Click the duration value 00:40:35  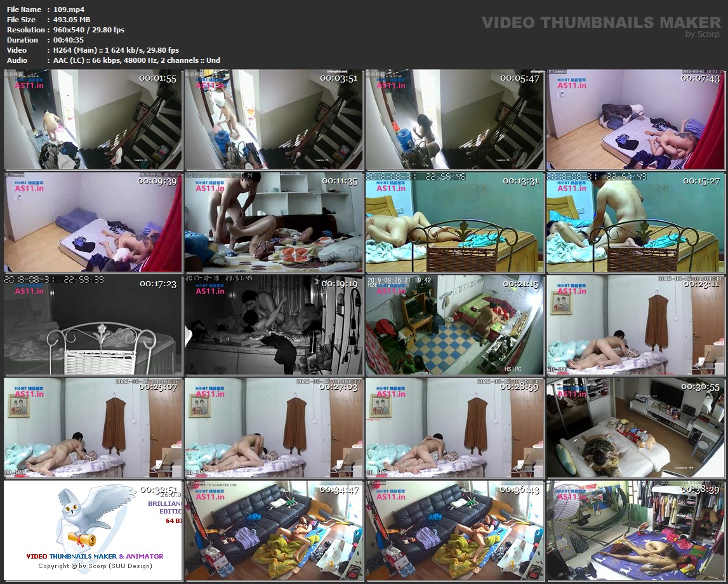69,40
